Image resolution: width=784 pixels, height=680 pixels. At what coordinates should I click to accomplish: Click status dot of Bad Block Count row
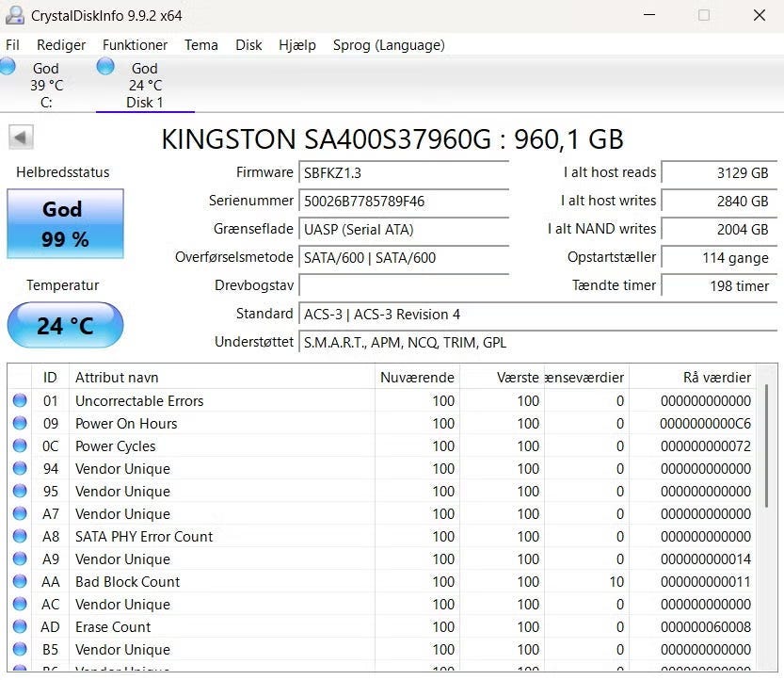pos(20,581)
